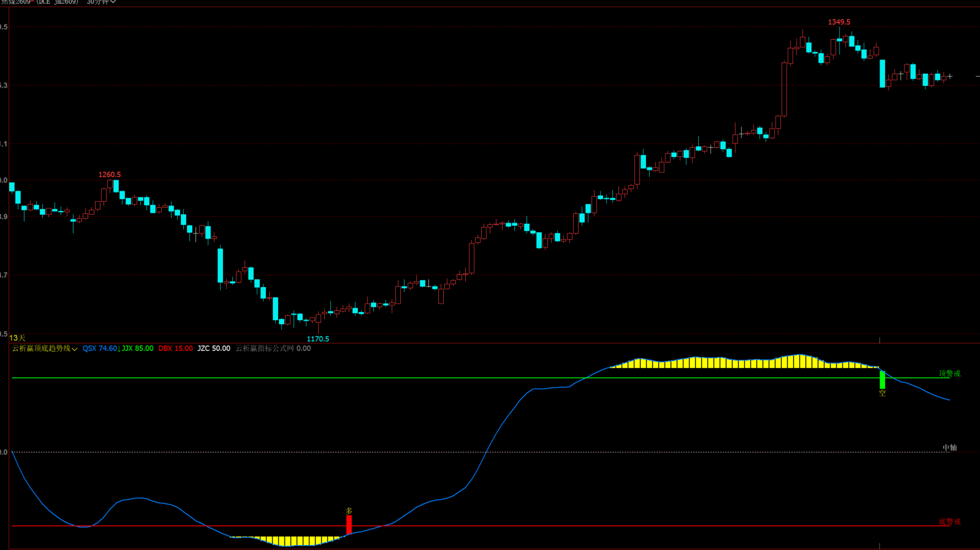Click the red 多 signal bar

point(349,525)
